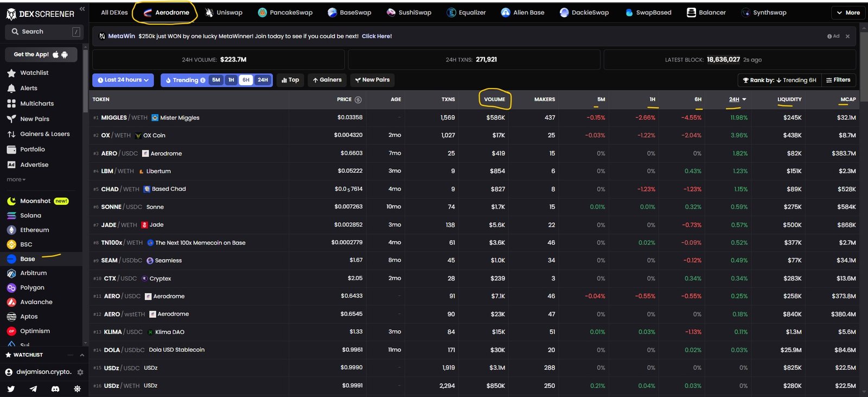Switch to All DEXes tab
The height and width of the screenshot is (397, 868).
point(114,12)
